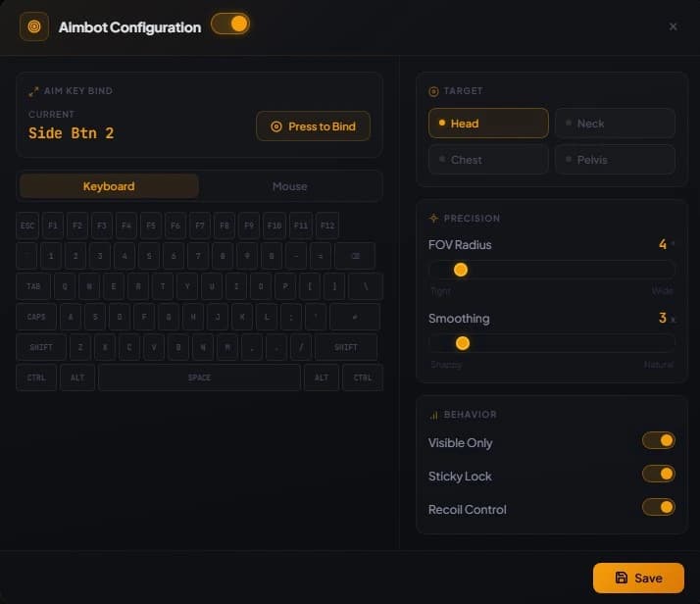Toggle the main Aimbot Configuration switch
This screenshot has width=700, height=604.
230,24
